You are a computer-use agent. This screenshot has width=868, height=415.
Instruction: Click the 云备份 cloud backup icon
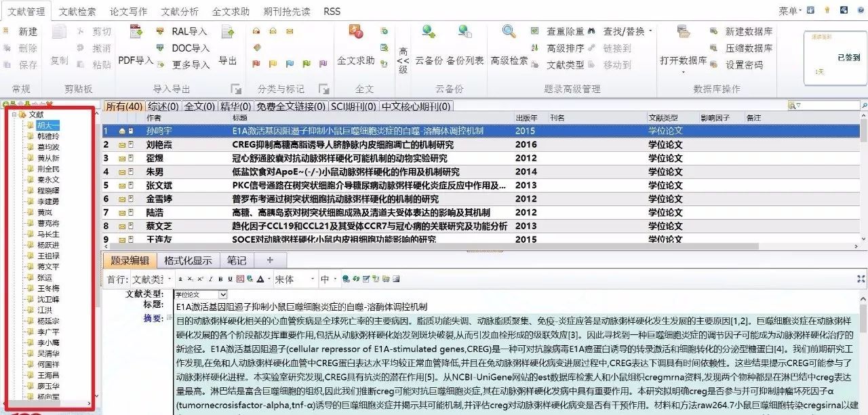[x=429, y=31]
